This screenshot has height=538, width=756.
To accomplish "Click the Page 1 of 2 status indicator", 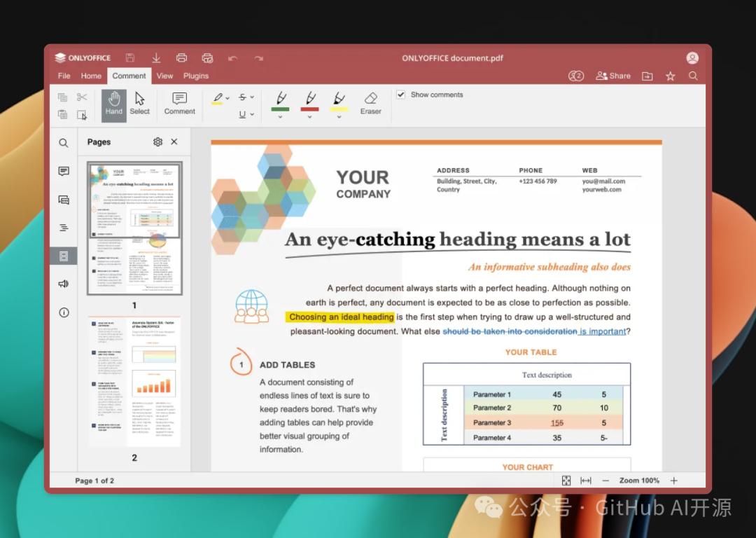I will pos(94,481).
